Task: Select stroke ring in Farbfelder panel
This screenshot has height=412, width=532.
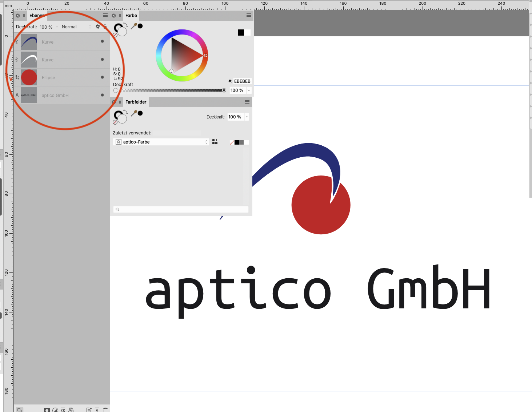Action: (117, 114)
